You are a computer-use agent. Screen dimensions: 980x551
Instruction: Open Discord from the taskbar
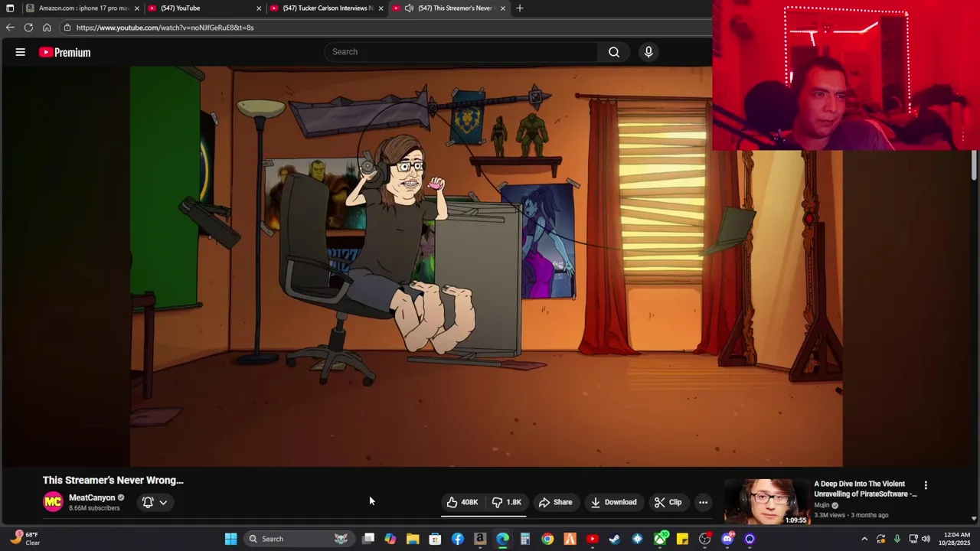[727, 539]
